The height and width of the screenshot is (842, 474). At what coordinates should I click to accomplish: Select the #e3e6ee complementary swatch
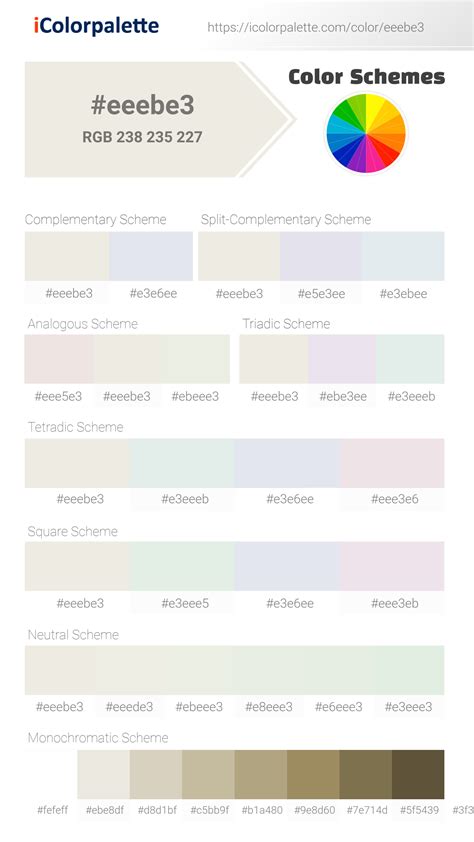151,256
